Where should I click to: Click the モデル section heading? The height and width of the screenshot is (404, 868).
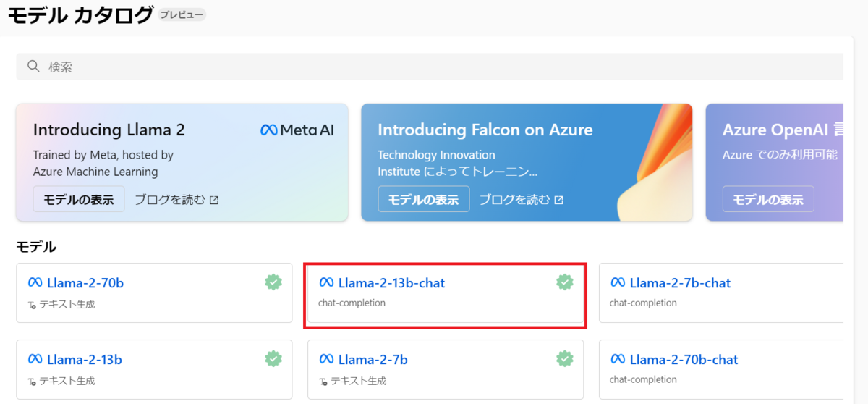point(36,247)
